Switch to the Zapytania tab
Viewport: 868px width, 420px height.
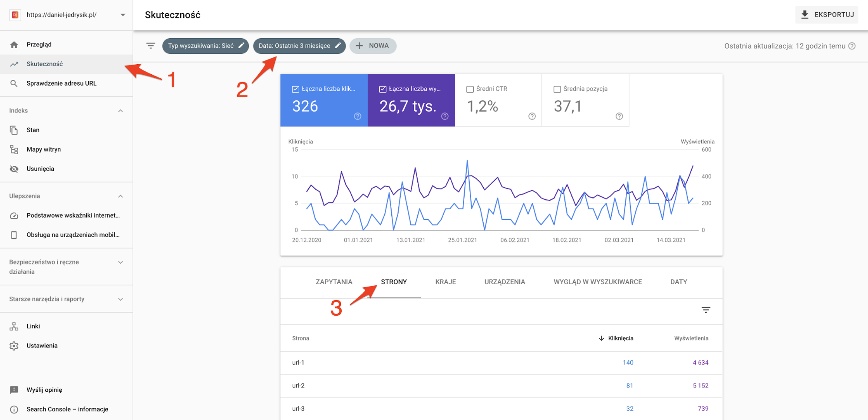coord(334,282)
